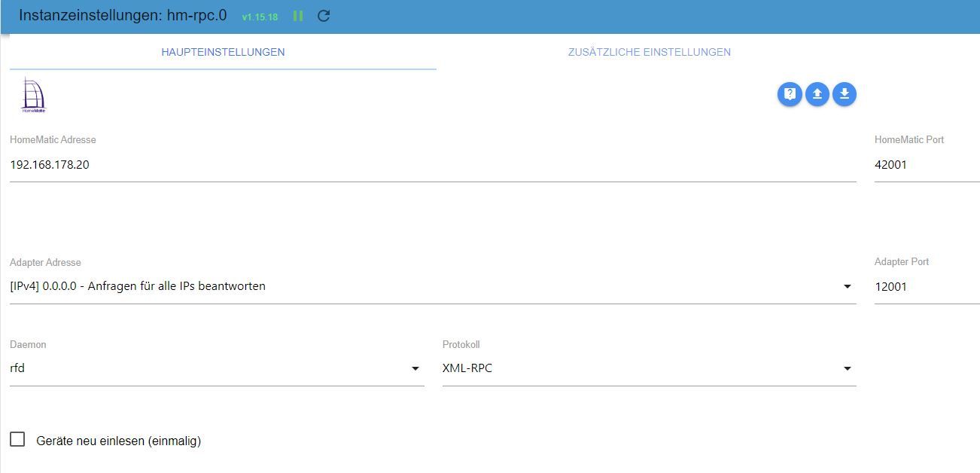Click the Daemon label

click(x=28, y=345)
